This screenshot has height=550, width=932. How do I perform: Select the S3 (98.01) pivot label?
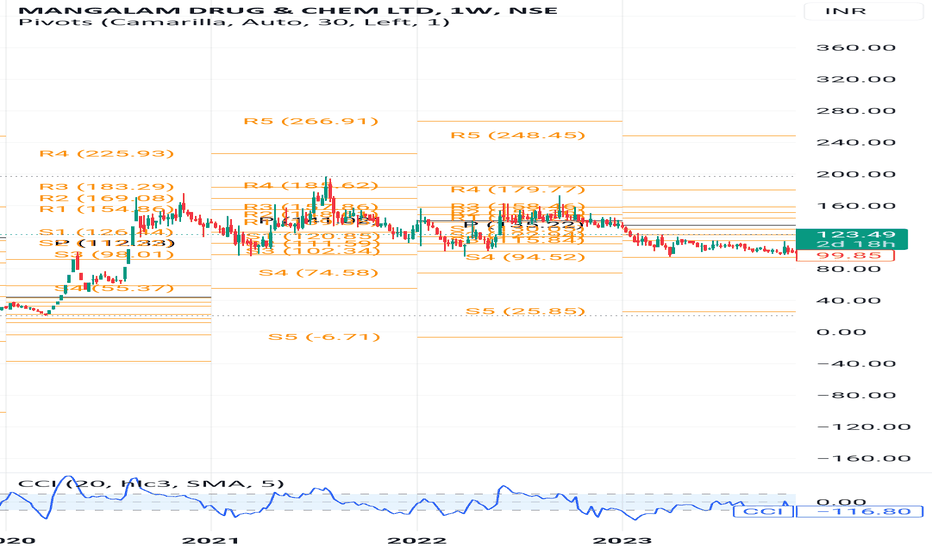pos(115,255)
